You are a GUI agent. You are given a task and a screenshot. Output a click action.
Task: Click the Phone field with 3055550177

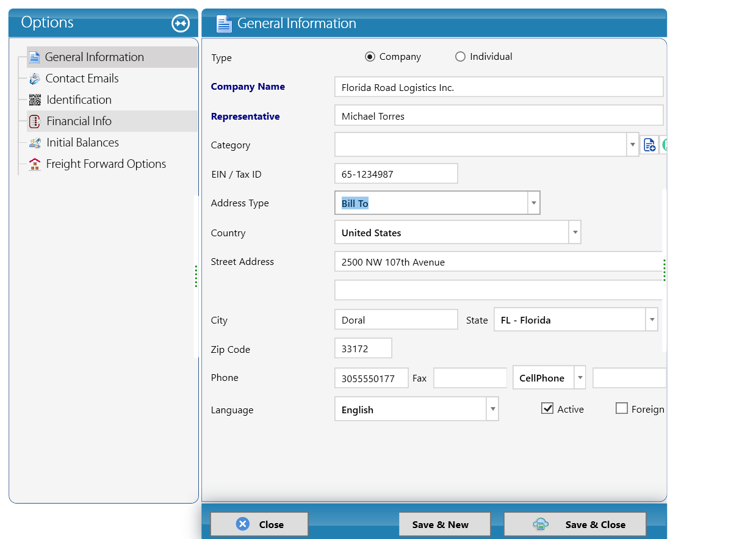coord(372,378)
